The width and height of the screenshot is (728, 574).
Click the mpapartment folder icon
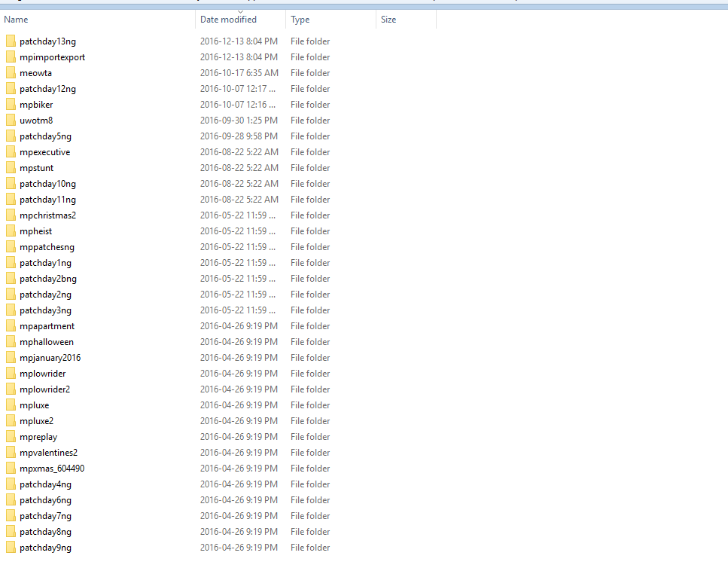tap(11, 326)
